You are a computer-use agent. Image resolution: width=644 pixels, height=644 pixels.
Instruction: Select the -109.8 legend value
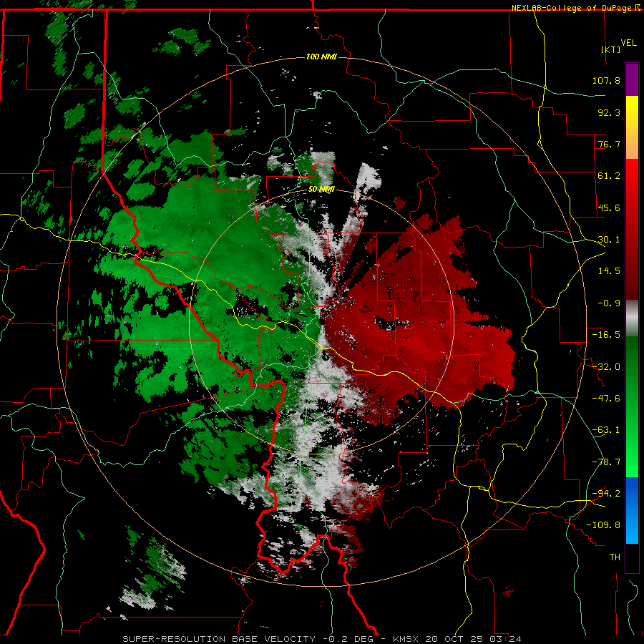[603, 525]
